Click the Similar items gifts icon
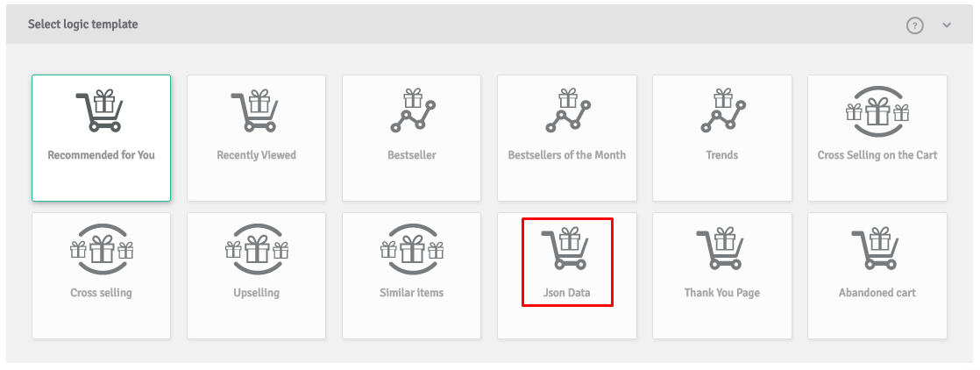Screen dimensions: 980x370 [412, 249]
